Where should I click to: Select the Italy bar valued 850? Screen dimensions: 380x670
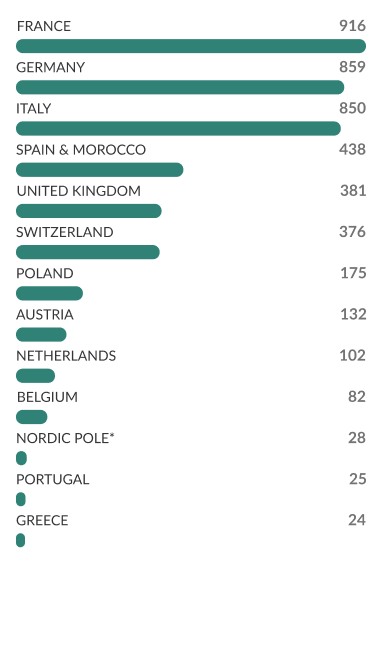click(x=178, y=129)
